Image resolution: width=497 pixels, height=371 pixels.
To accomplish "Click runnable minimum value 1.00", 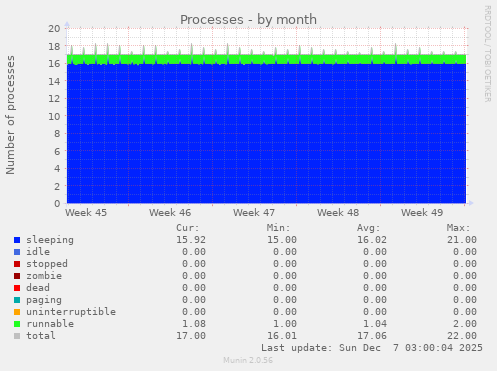I will (285, 324).
